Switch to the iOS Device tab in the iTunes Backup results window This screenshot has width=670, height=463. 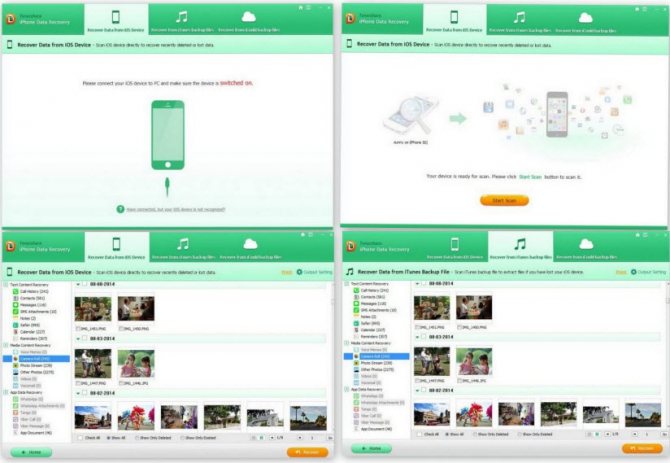tap(455, 248)
